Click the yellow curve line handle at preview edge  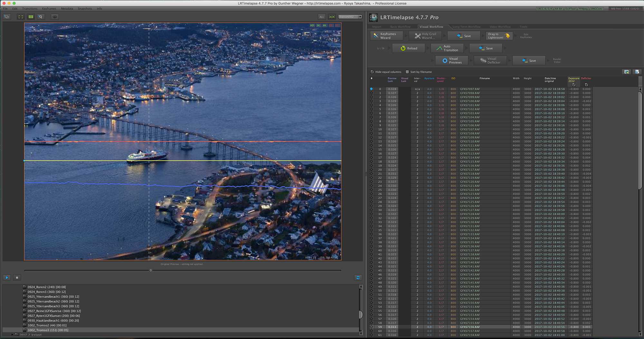[24, 160]
